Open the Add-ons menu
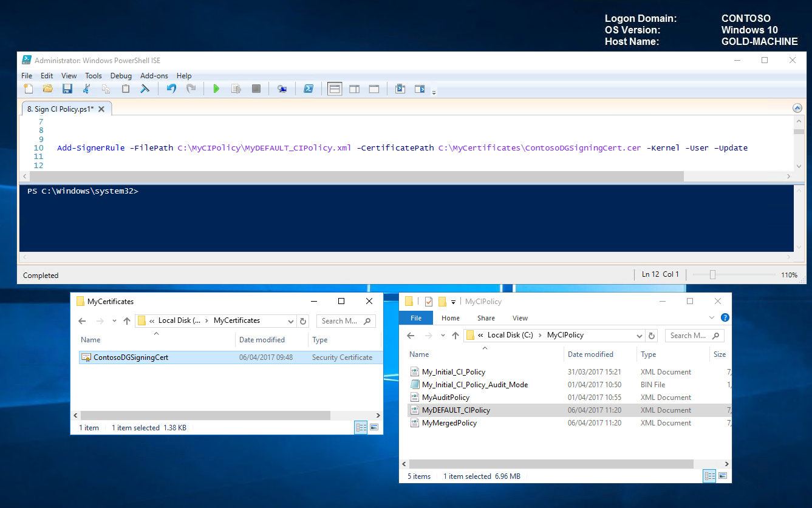The image size is (812, 508). coord(154,76)
